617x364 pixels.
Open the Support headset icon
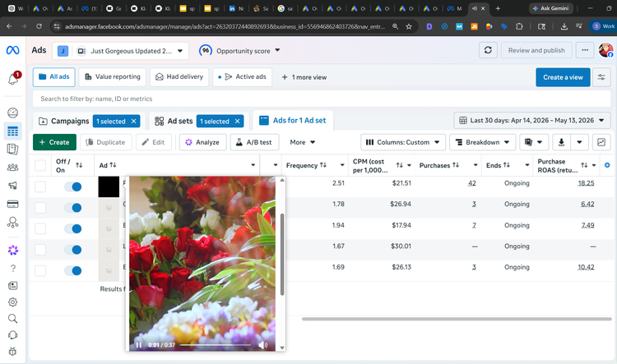coord(12,335)
